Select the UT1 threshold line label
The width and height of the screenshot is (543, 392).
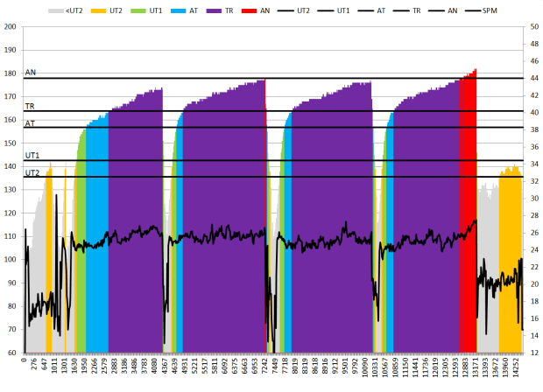tap(32, 156)
